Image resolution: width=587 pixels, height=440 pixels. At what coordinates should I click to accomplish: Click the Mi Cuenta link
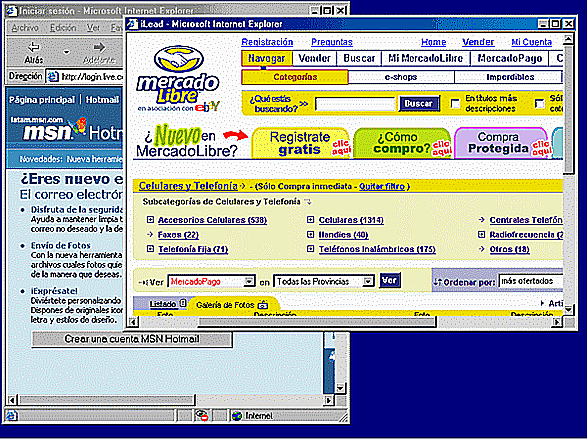pyautogui.click(x=532, y=42)
